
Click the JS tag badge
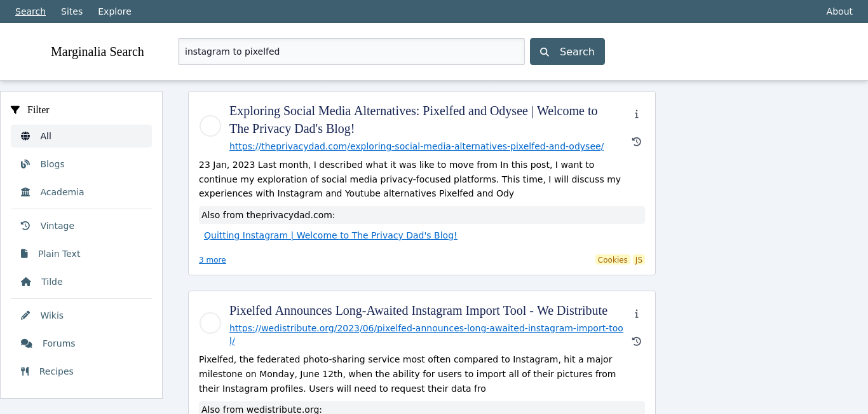tap(639, 259)
